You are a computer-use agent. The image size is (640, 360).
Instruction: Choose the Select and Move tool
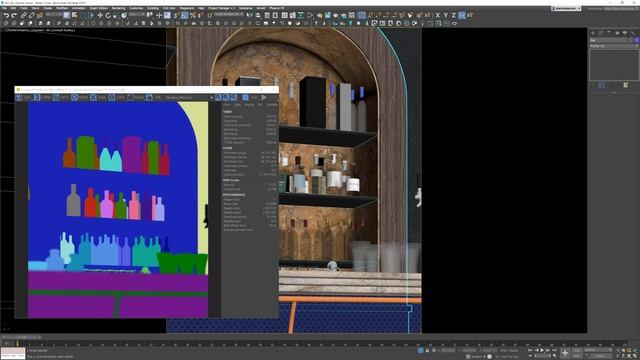[x=100, y=15]
